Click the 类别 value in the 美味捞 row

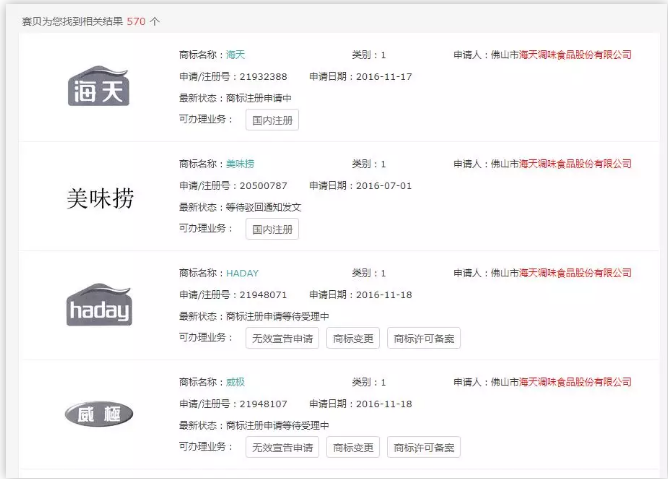coord(383,164)
